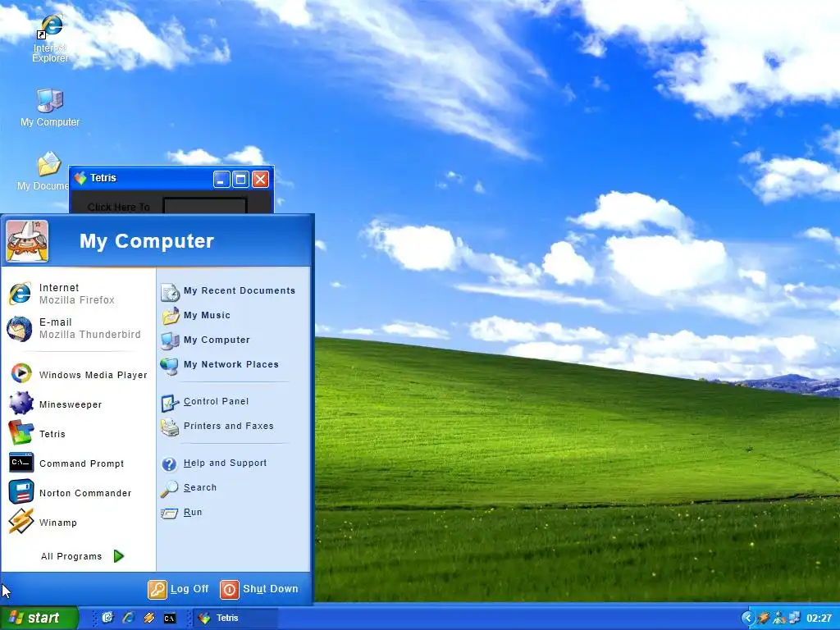Click the taskbar clock showing 02:27
This screenshot has height=630, width=840.
[819, 619]
